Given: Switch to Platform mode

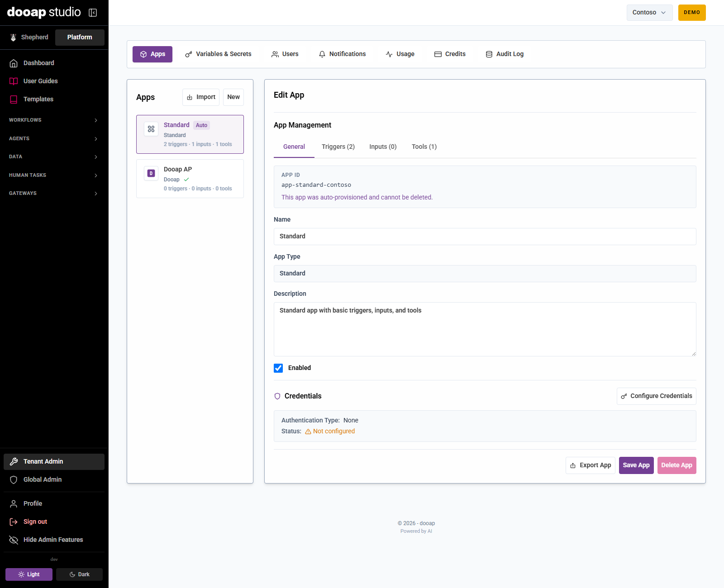Looking at the screenshot, I should click(x=80, y=38).
